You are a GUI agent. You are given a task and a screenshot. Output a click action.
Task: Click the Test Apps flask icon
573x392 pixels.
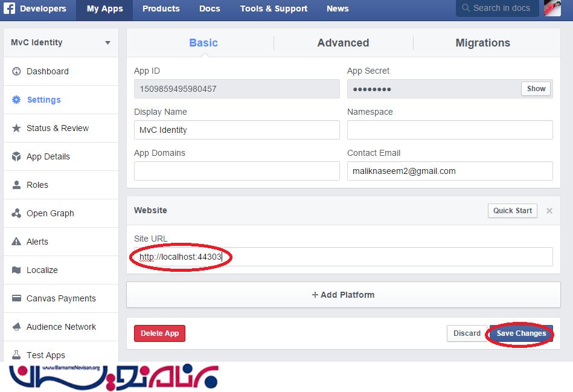[16, 355]
